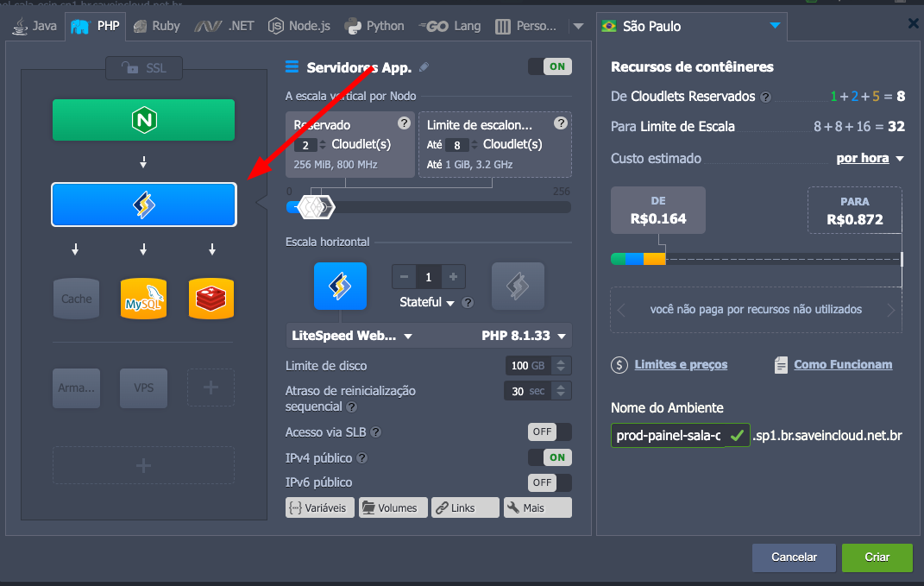This screenshot has width=924, height=586.
Task: Click the MySQL database node icon
Action: click(143, 299)
